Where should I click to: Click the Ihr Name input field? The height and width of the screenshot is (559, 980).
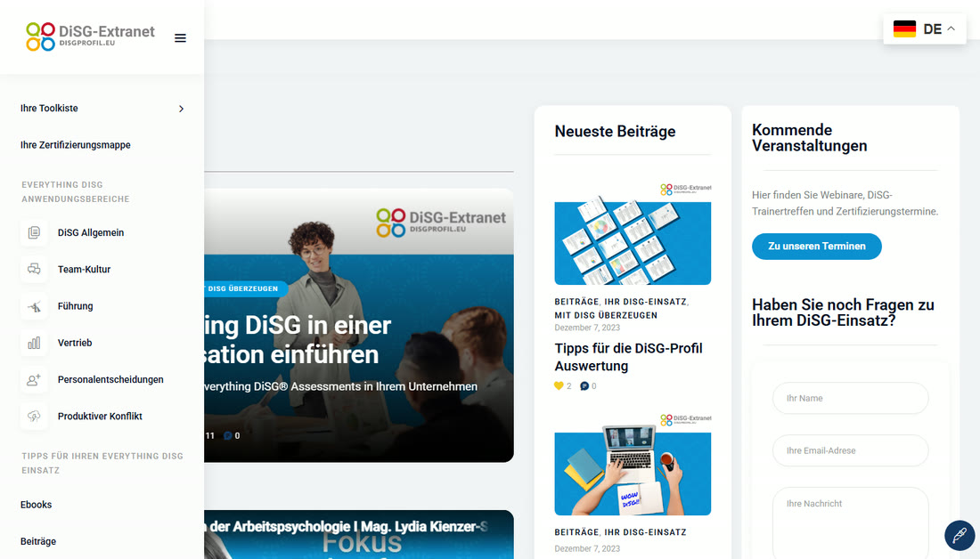click(850, 398)
